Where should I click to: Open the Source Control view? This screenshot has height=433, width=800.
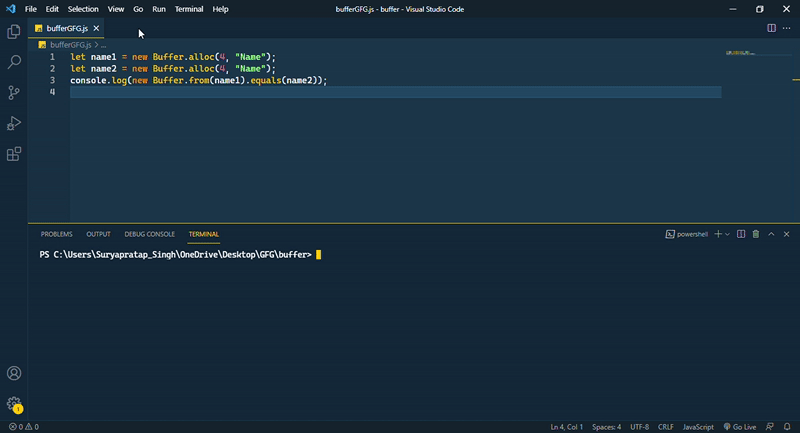pyautogui.click(x=14, y=92)
